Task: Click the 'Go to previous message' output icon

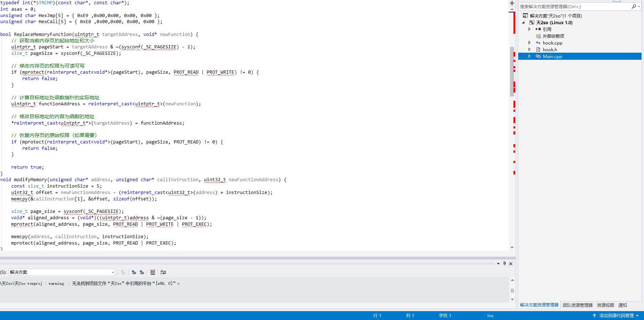Action: coord(134,272)
